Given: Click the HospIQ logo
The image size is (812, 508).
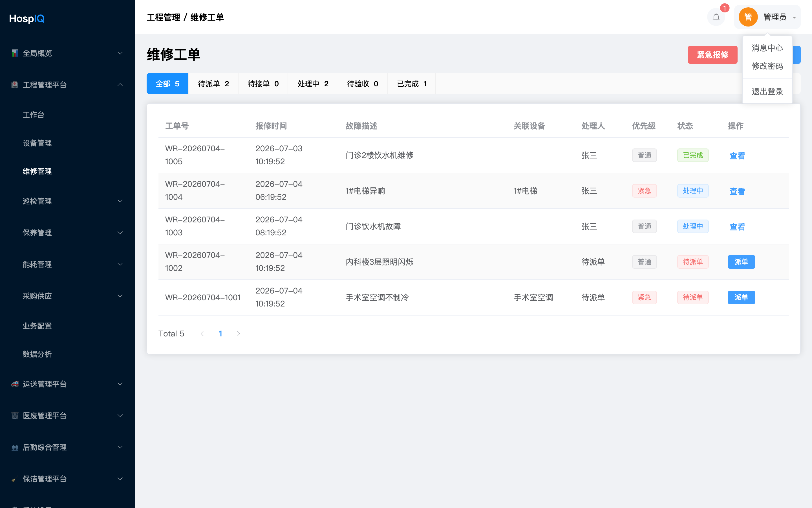Looking at the screenshot, I should coord(27,18).
